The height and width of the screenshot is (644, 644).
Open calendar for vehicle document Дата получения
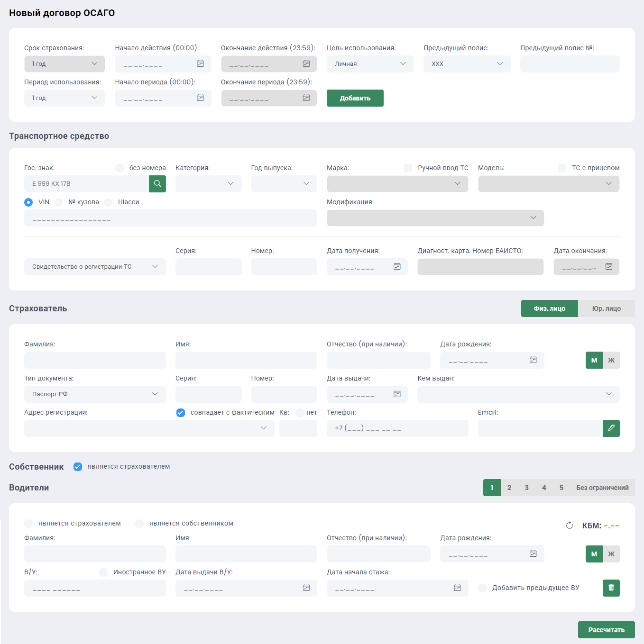[x=397, y=267]
